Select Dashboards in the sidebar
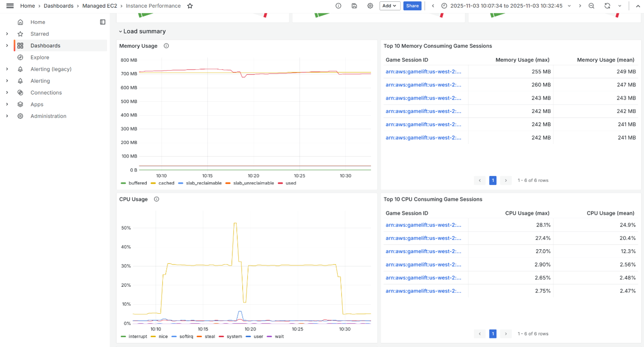Image resolution: width=644 pixels, height=347 pixels. [x=45, y=45]
